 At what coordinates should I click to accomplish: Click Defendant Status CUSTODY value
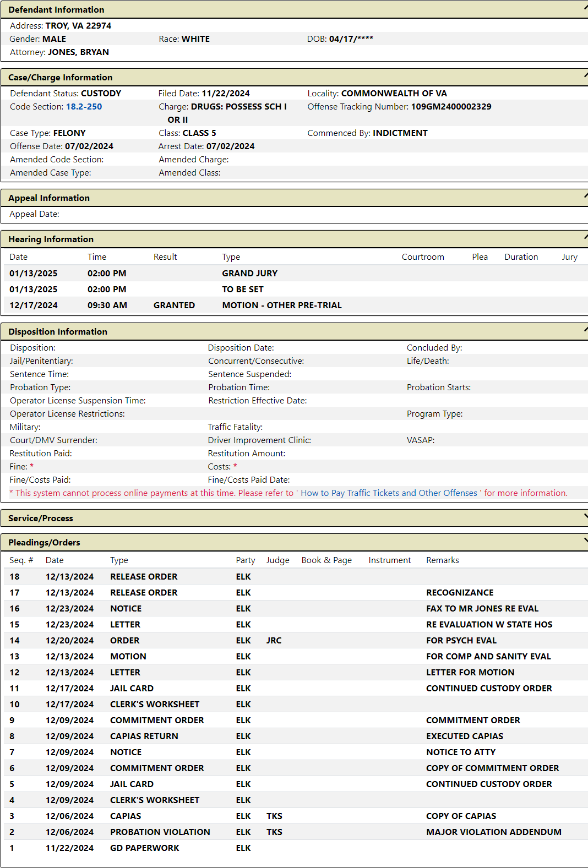click(x=101, y=94)
